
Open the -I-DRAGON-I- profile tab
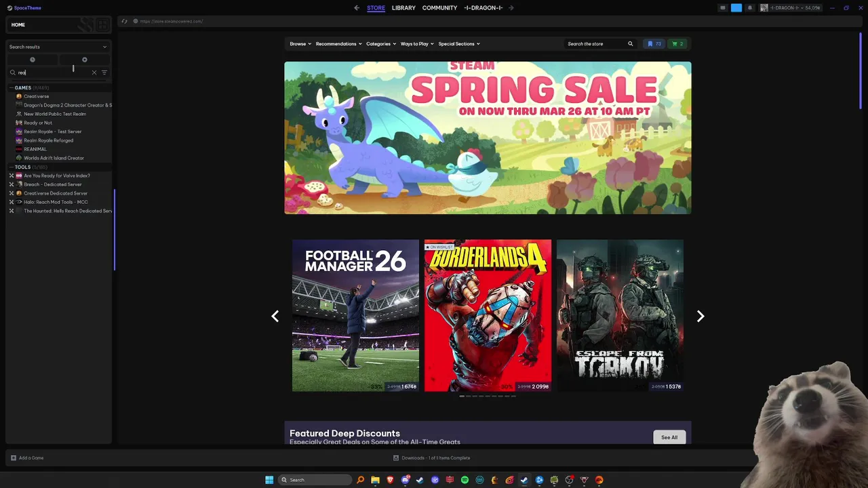point(484,7)
